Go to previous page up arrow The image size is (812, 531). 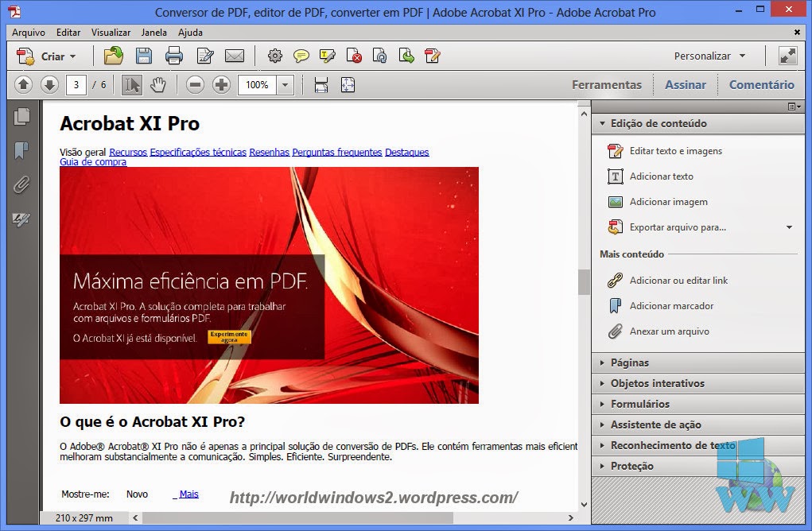[23, 85]
